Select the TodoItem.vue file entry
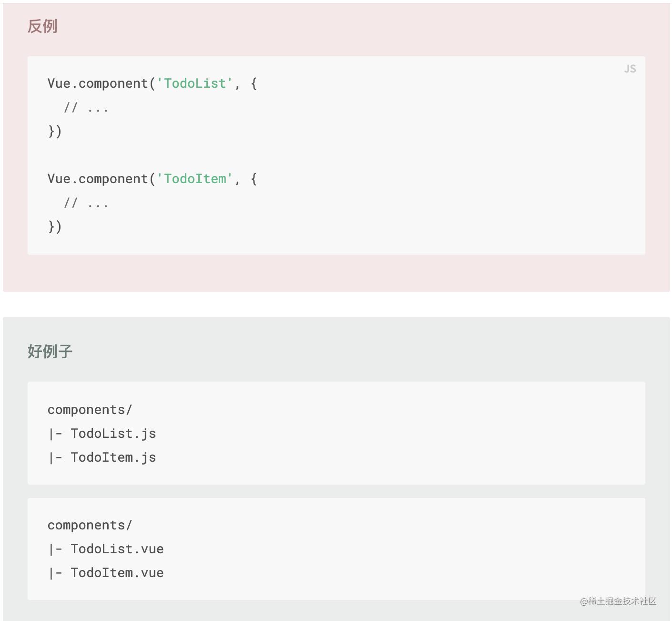 coord(117,573)
